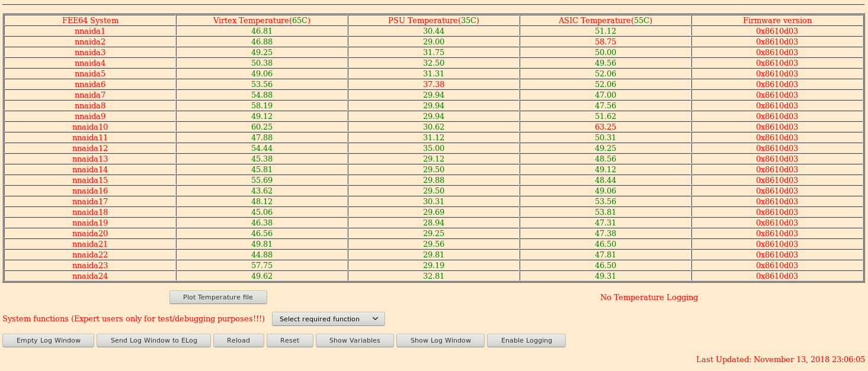
Task: Click the Reload button
Action: [239, 340]
